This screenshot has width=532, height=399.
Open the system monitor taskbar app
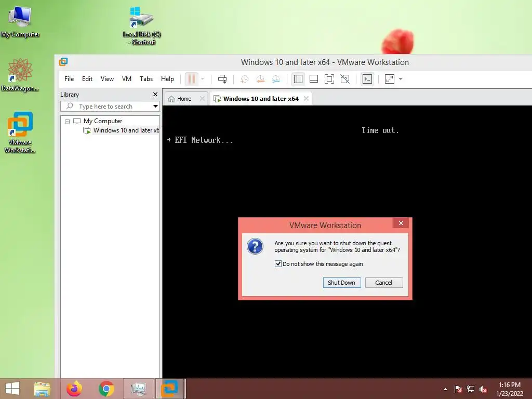pos(138,389)
